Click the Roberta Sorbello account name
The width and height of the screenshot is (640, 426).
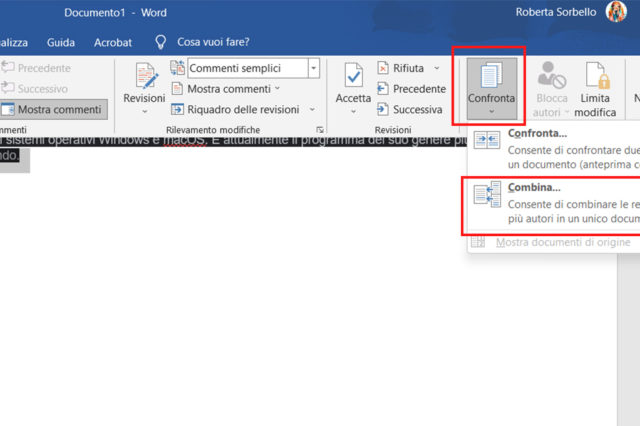[556, 12]
